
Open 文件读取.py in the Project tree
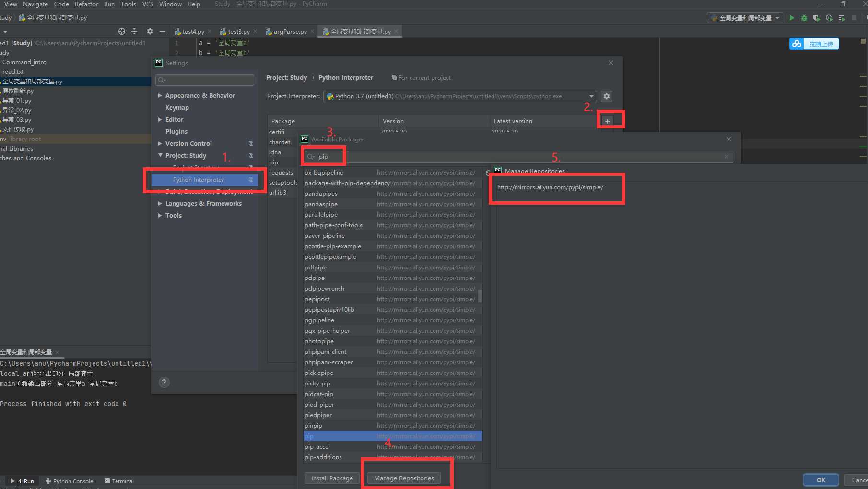pos(18,129)
